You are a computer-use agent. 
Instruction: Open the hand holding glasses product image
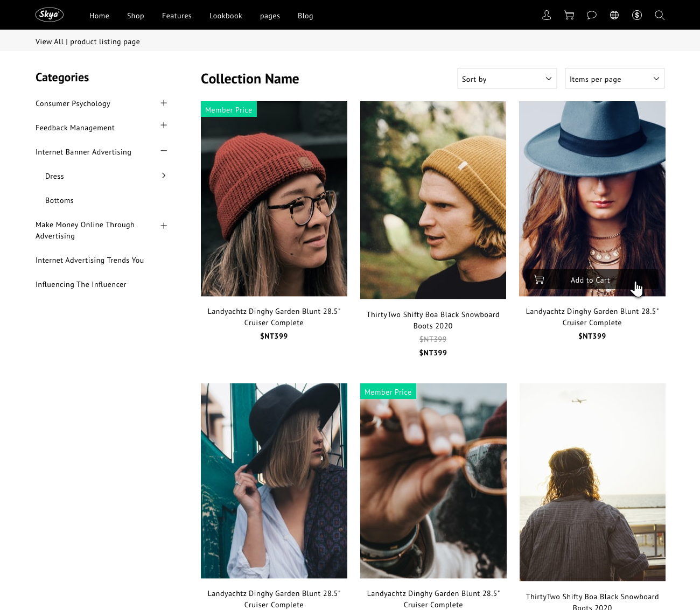pyautogui.click(x=433, y=481)
